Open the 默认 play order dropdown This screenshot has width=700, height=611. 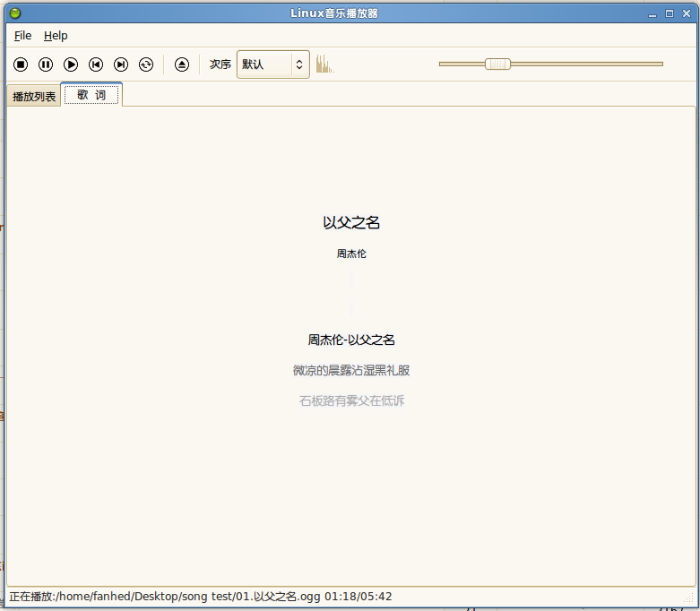click(x=273, y=65)
